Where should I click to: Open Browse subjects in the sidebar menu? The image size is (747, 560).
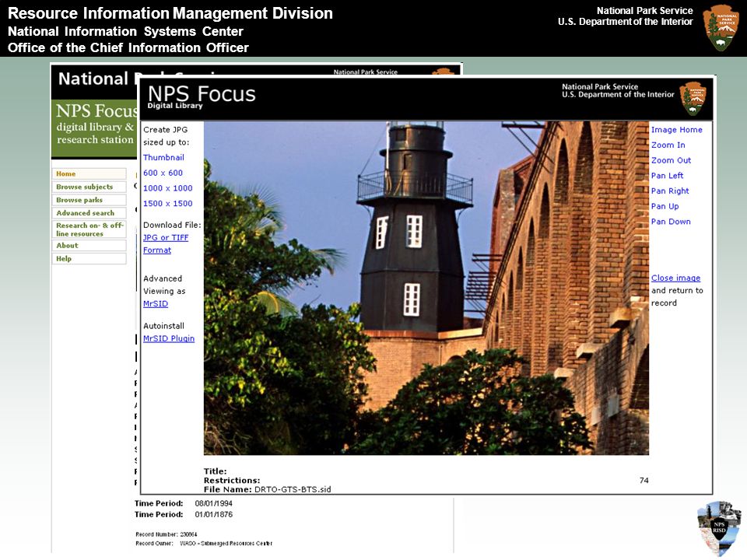(89, 187)
